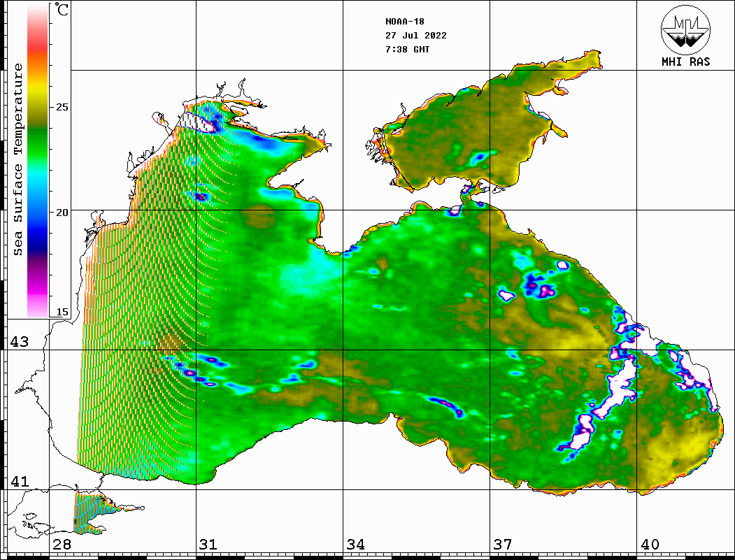Click the NOAA-18 satellite label

[404, 22]
